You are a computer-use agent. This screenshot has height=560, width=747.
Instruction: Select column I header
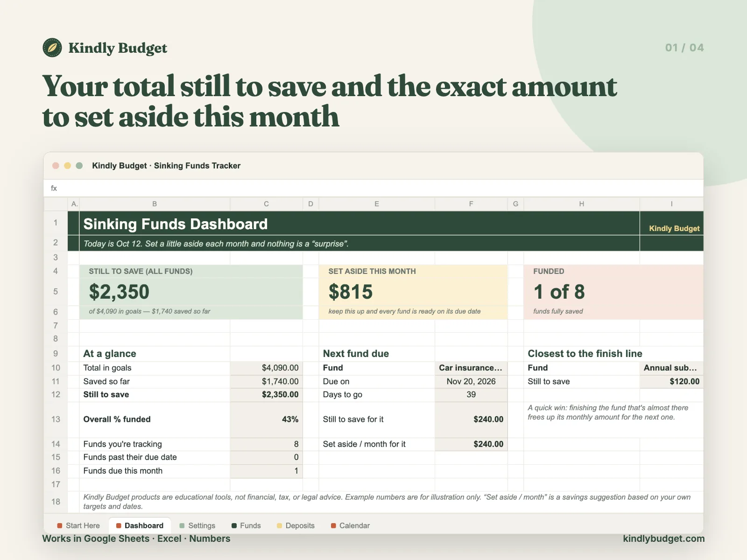[x=671, y=204]
